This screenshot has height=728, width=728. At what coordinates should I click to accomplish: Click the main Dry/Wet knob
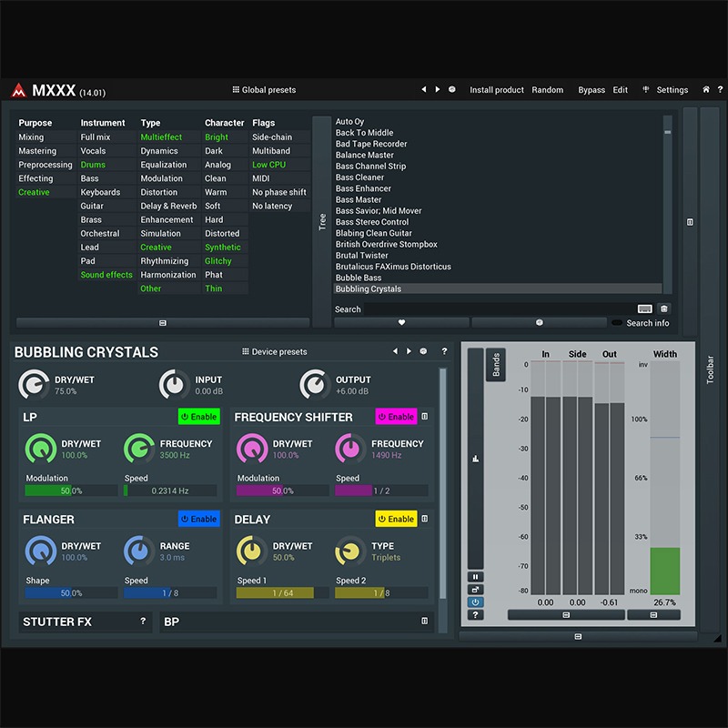34,384
